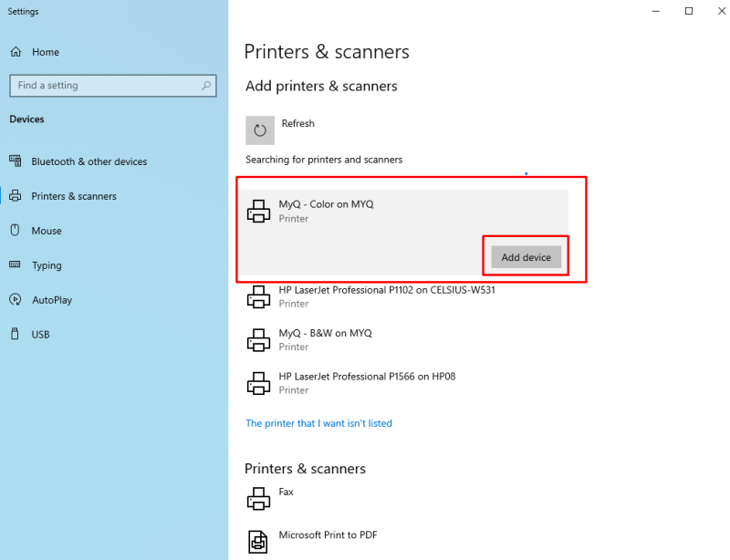
Task: Click the Microsoft Print to PDF icon
Action: 258,541
